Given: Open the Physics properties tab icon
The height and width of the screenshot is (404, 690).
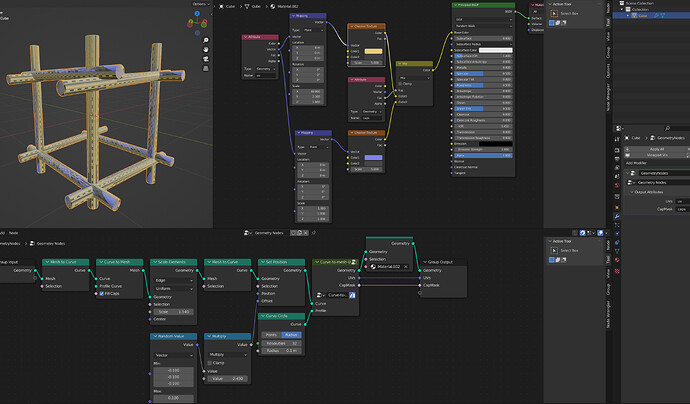Looking at the screenshot, I should tap(617, 233).
